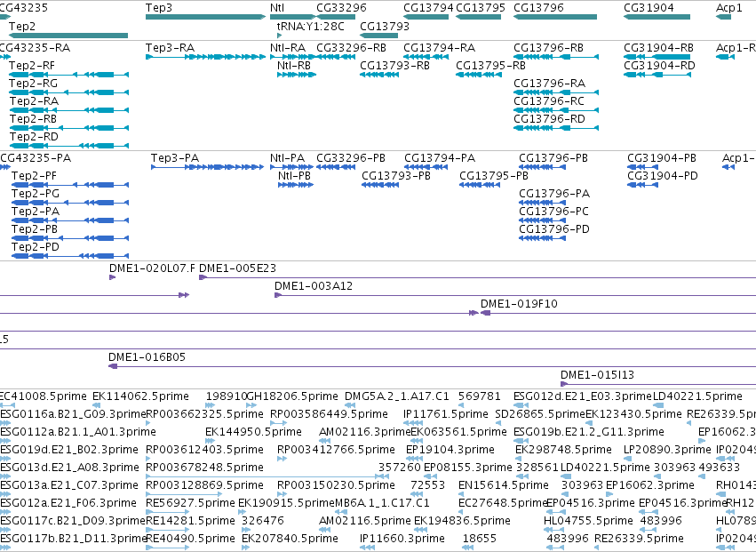Select the Tep3-RA transcript
This screenshot has width=756, height=552.
coord(205,57)
